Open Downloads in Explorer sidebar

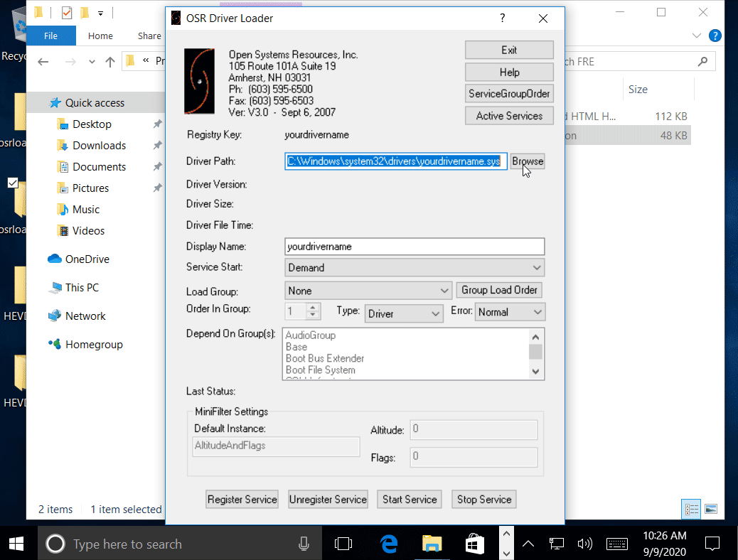(99, 146)
